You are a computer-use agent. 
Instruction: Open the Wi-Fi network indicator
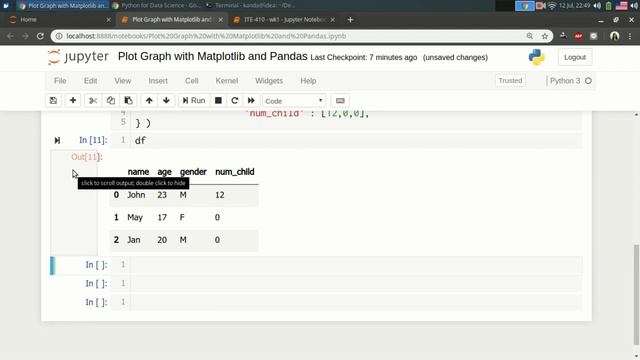pyautogui.click(x=552, y=6)
